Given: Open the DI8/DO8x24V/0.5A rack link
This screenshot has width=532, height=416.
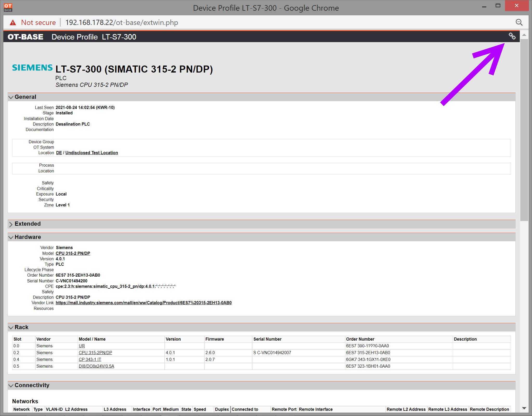Looking at the screenshot, I should (96, 366).
